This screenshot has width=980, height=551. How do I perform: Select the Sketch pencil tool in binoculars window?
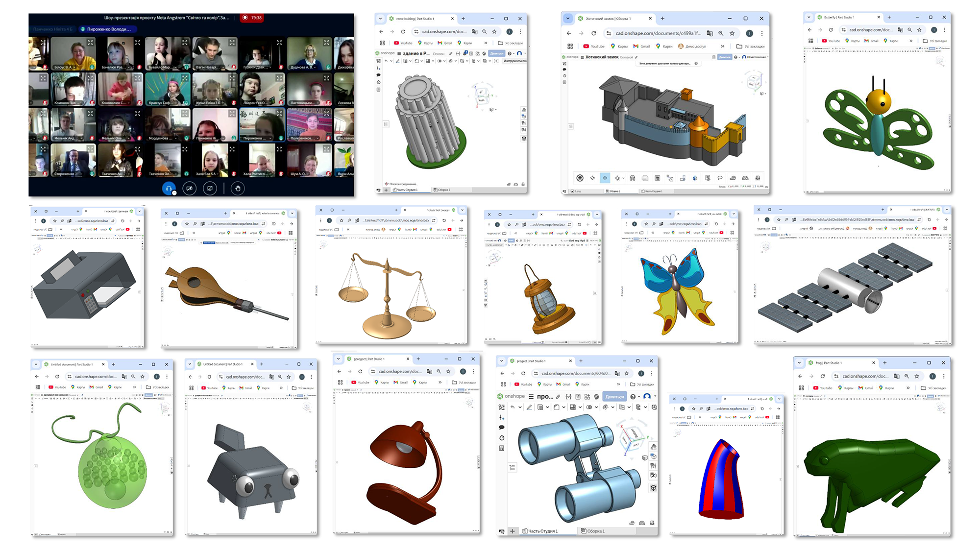pos(529,407)
